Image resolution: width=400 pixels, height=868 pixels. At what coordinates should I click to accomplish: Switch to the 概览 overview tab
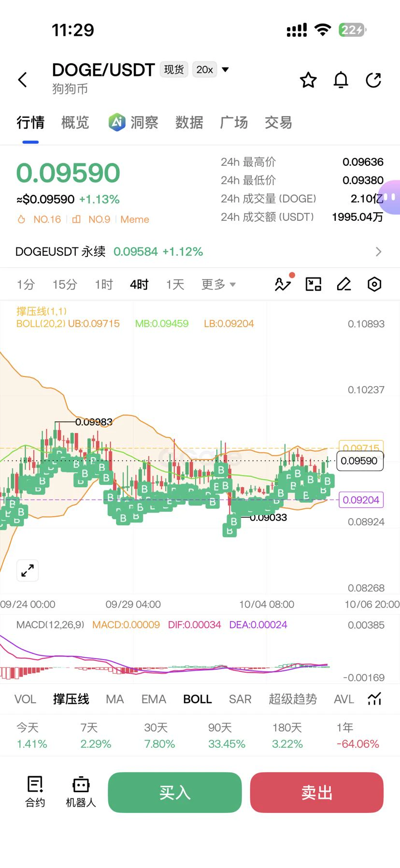[x=75, y=123]
